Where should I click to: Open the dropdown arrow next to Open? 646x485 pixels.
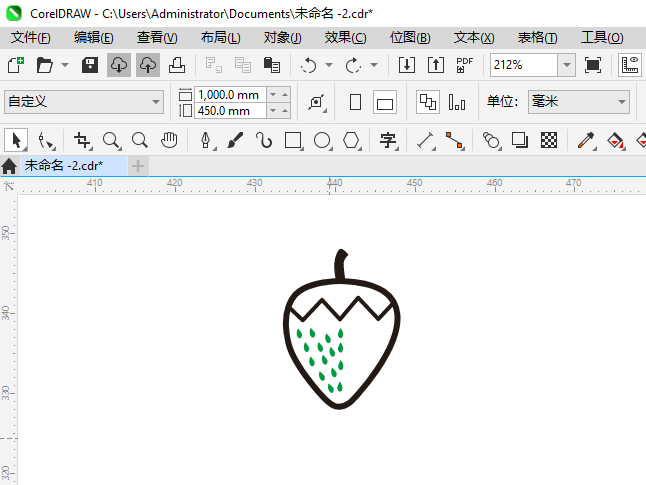(x=65, y=65)
